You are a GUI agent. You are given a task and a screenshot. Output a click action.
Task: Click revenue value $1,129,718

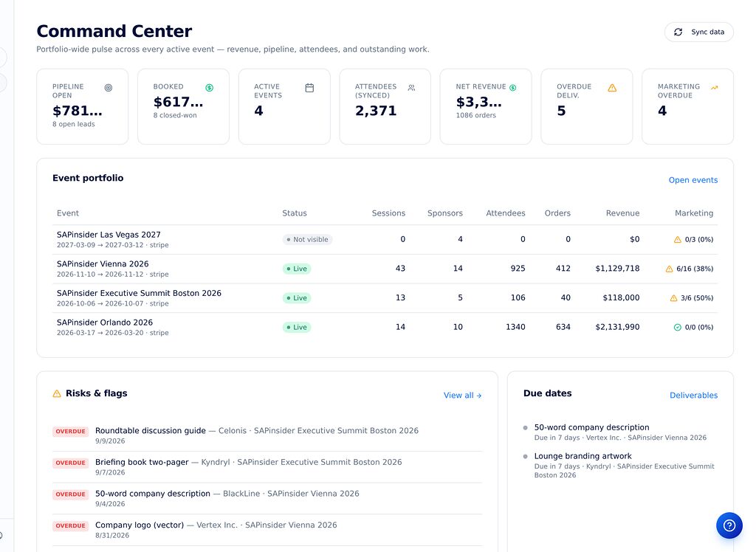click(617, 269)
